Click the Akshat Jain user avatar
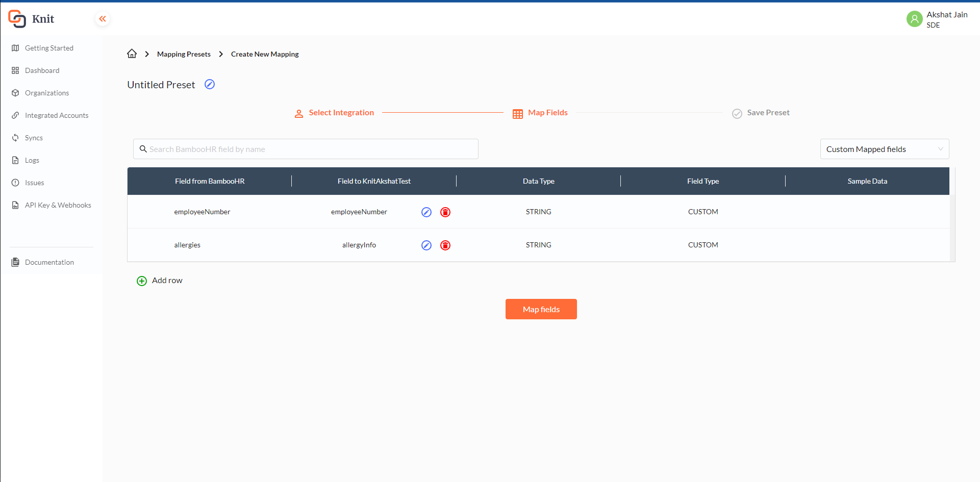This screenshot has height=482, width=980. pos(914,19)
